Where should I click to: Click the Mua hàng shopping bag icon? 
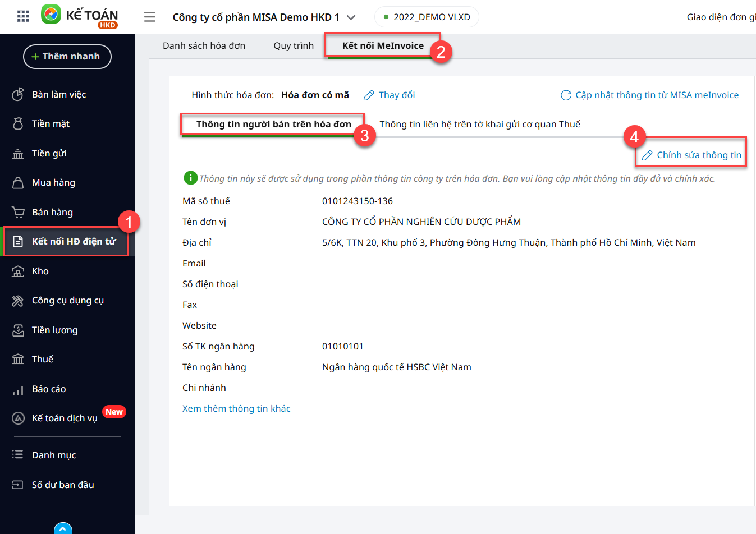pyautogui.click(x=18, y=183)
